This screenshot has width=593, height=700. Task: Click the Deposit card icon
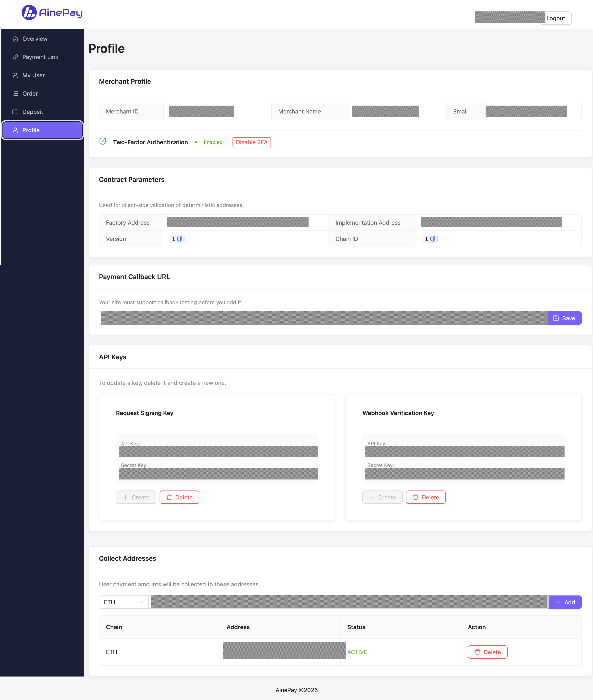point(15,112)
